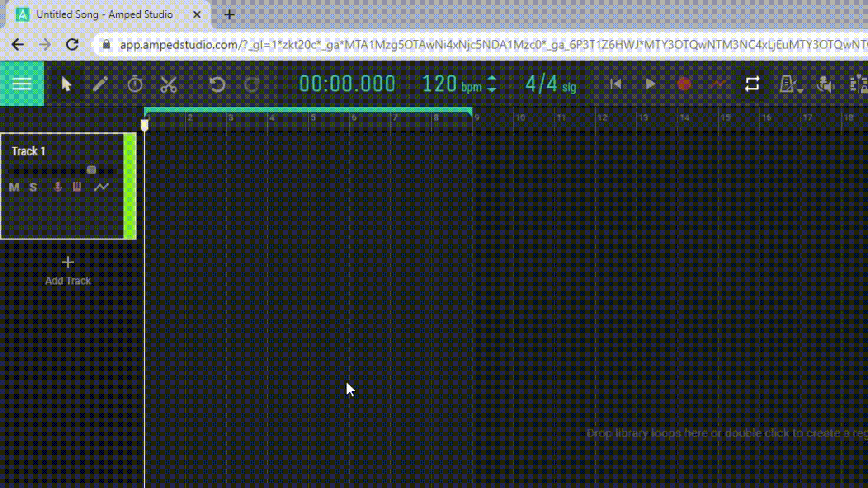Mute Track 1 with M button
The height and width of the screenshot is (488, 868).
14,187
